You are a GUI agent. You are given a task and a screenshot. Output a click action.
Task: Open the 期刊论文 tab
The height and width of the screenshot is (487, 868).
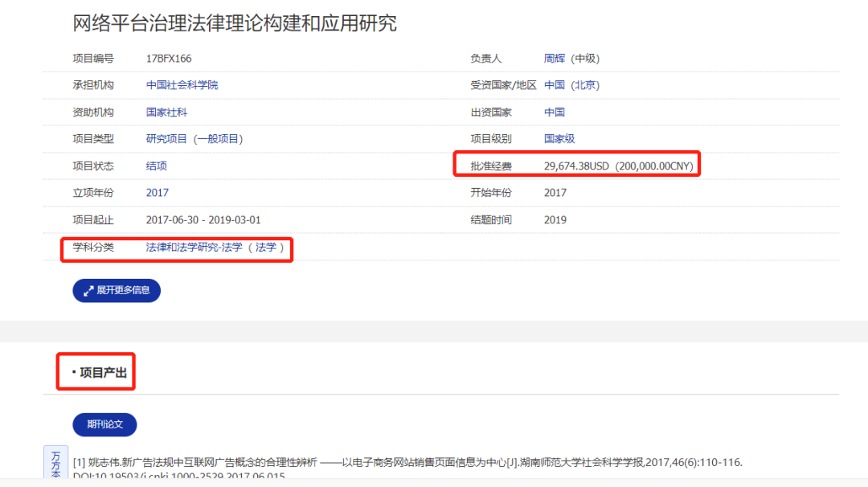click(104, 424)
